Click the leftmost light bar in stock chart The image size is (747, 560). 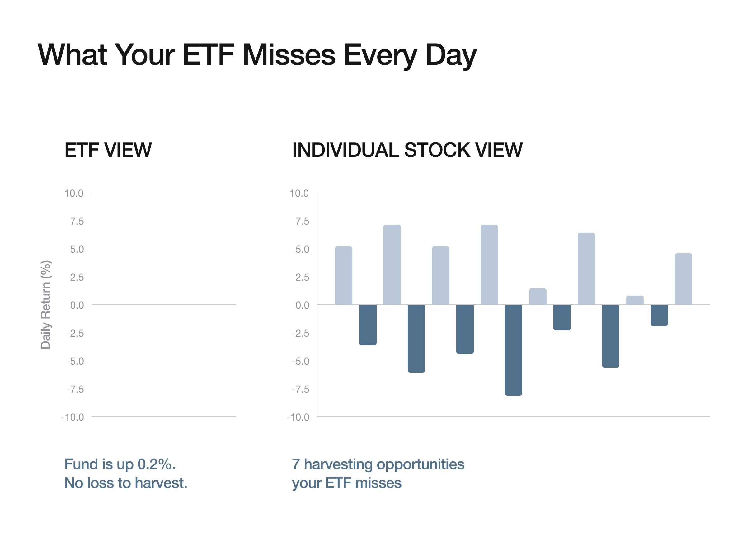[343, 275]
